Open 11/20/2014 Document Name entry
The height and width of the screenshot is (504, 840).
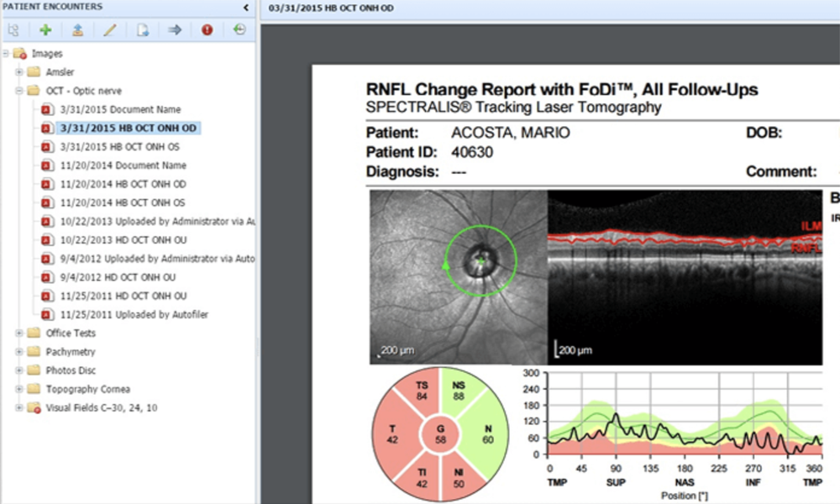(123, 165)
